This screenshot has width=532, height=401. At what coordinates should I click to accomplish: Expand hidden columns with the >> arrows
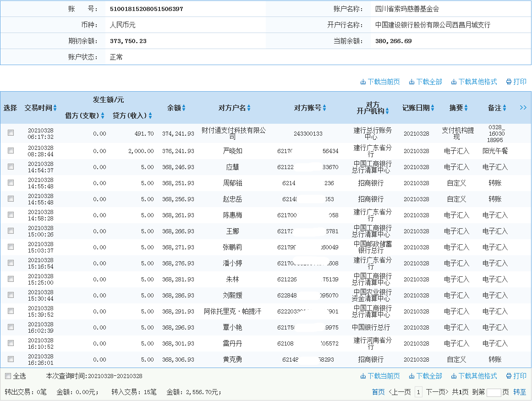523,108
